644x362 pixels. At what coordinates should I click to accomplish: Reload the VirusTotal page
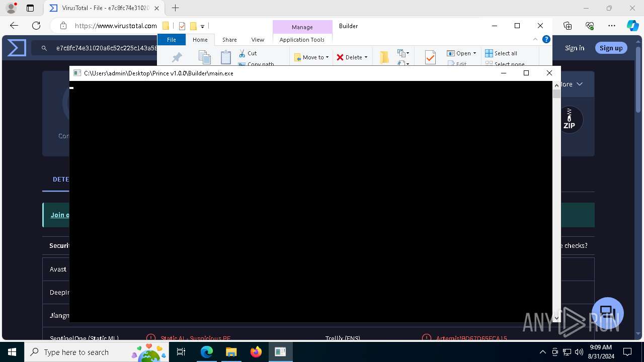[36, 26]
